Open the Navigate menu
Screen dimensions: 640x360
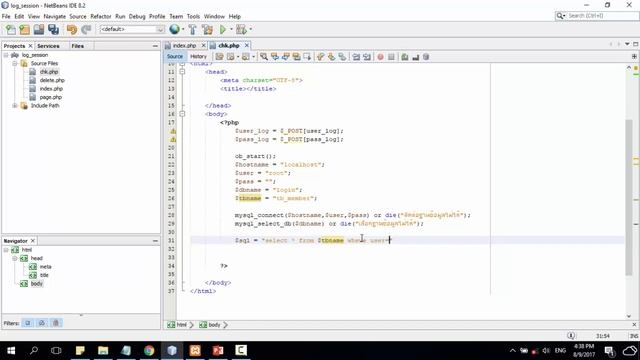[55, 16]
